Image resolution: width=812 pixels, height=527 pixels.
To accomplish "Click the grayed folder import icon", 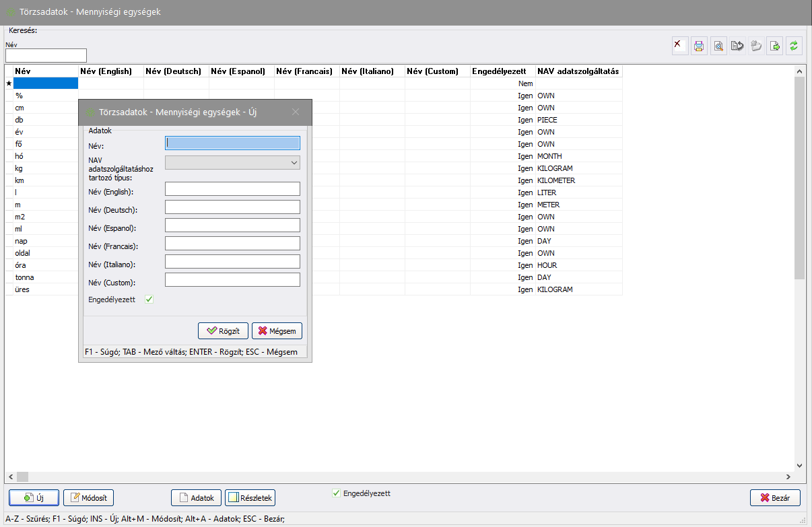I will pos(755,46).
